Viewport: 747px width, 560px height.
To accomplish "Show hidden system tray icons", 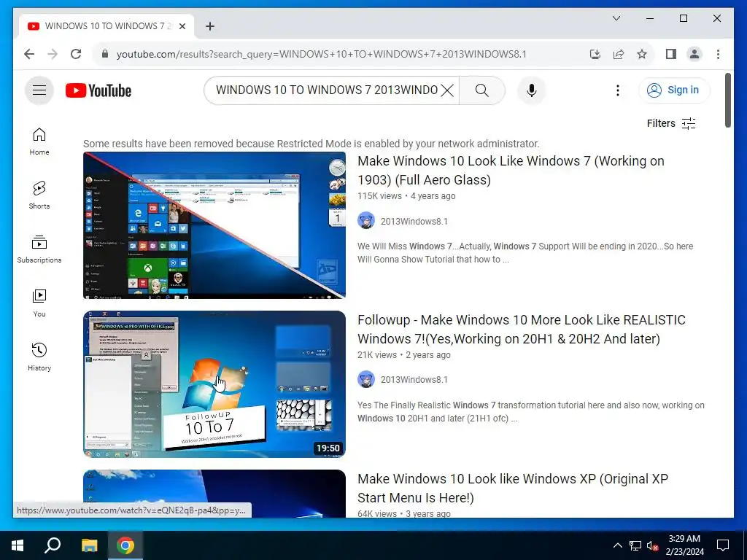I will click(617, 545).
